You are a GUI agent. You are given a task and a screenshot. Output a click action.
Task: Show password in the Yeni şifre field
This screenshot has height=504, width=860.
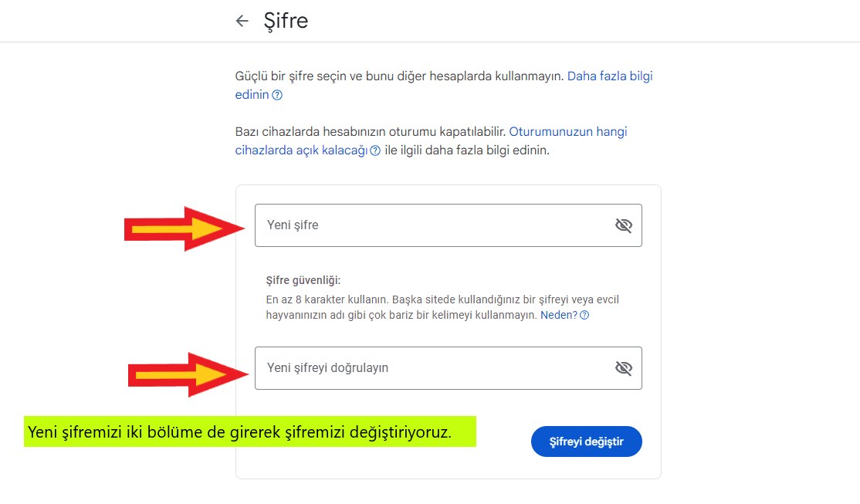pos(623,225)
